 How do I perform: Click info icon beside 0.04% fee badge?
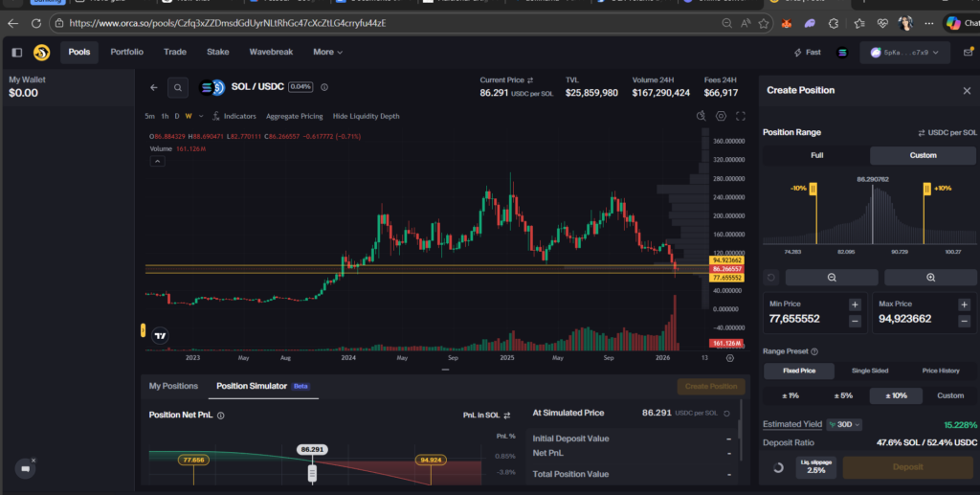(x=324, y=87)
